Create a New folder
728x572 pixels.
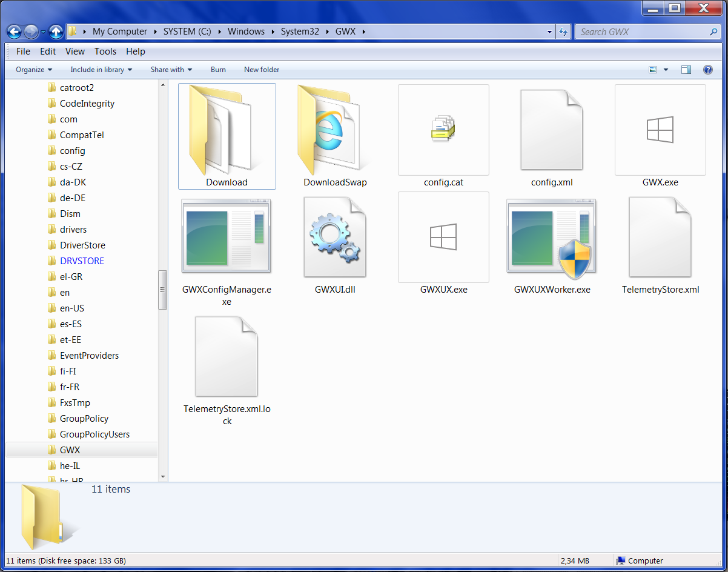click(x=262, y=70)
